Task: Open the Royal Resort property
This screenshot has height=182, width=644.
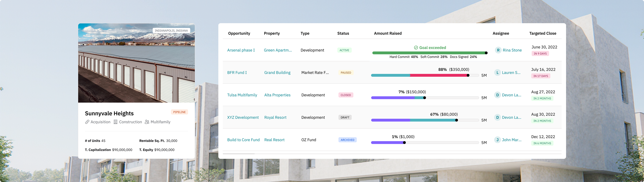Action: tap(275, 117)
